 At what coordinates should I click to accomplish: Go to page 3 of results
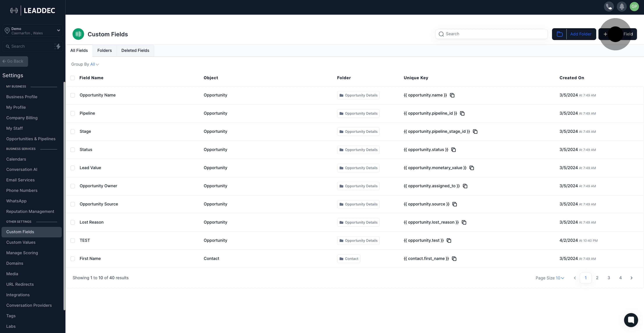pos(609,278)
